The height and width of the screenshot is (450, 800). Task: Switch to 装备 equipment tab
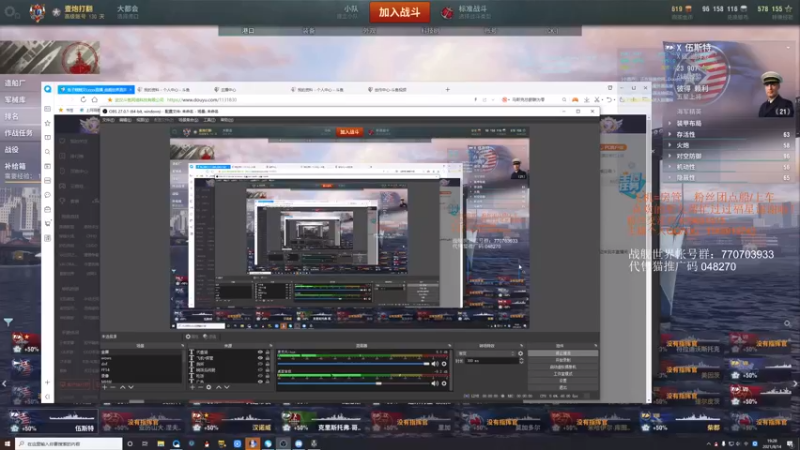click(309, 31)
